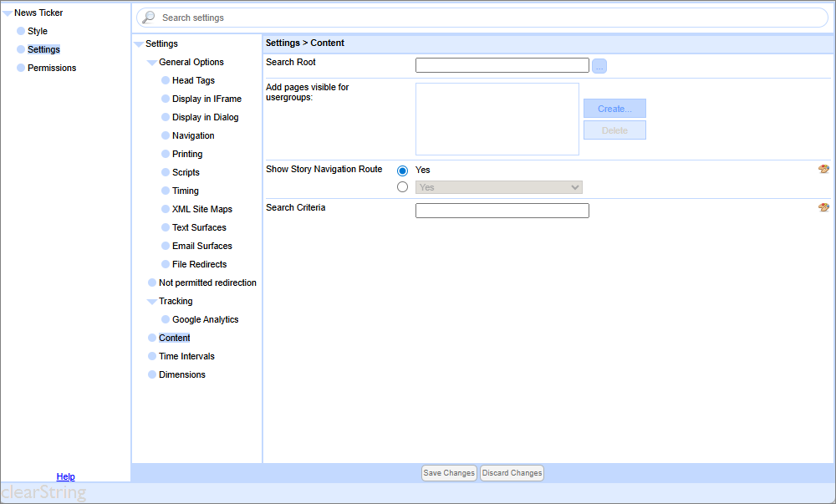
Task: Open the Style section
Action: click(38, 31)
